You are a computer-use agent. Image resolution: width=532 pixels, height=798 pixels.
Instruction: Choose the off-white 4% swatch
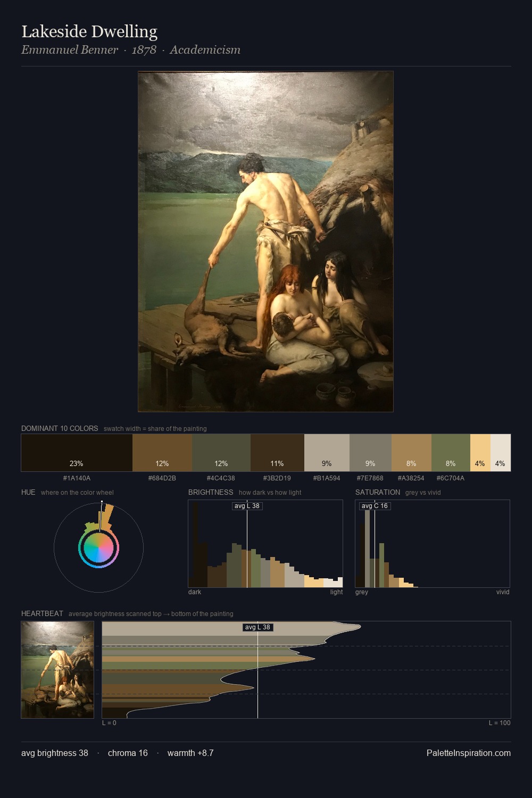[x=501, y=453]
